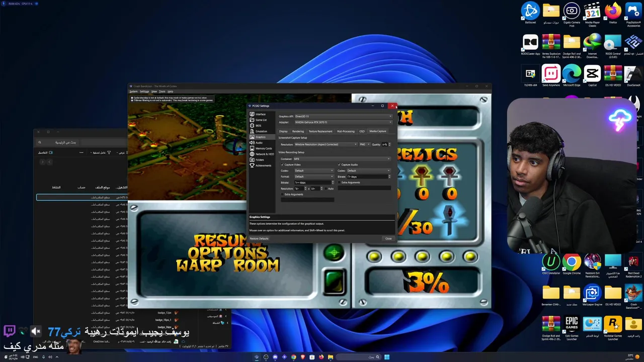Open RODECaster App desktop shortcut
This screenshot has height=362, width=644.
530,45
